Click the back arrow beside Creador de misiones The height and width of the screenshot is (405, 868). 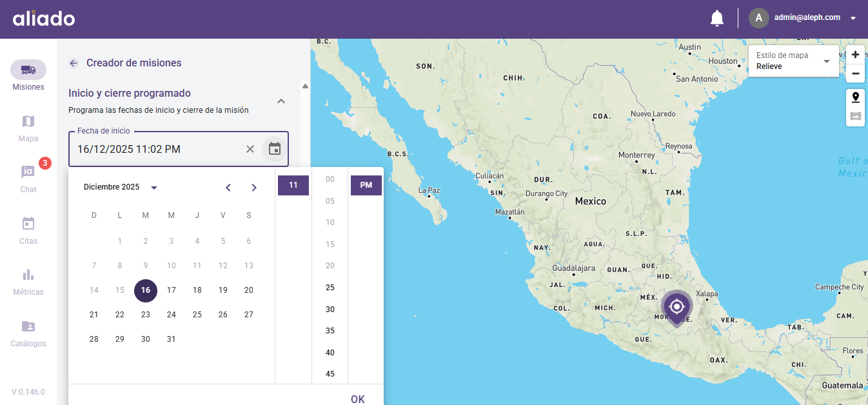pyautogui.click(x=74, y=63)
